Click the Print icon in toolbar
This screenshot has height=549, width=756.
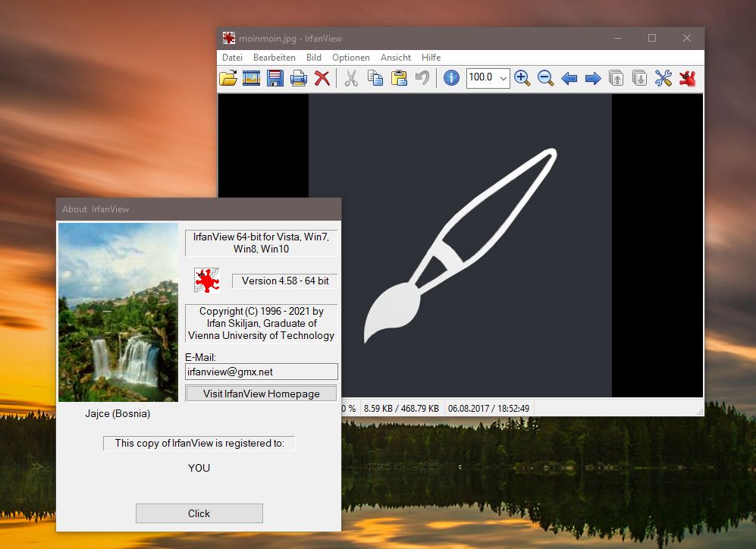pos(299,77)
